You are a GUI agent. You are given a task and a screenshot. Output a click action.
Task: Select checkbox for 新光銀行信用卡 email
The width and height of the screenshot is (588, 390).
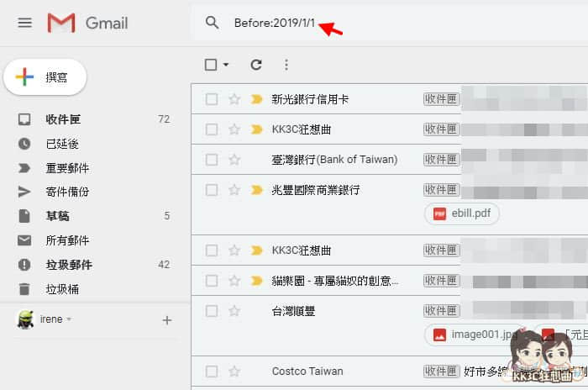click(212, 99)
